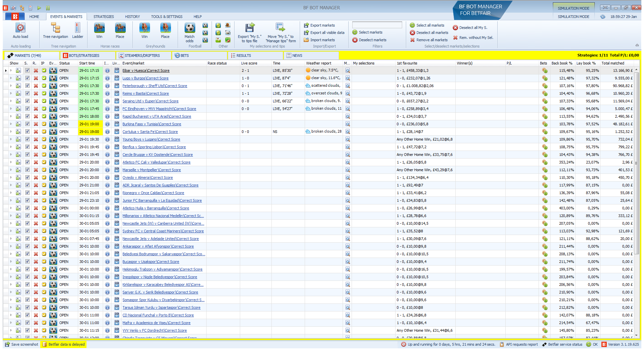Load Horse races Win markets
The width and height of the screenshot is (644, 351).
point(99,31)
